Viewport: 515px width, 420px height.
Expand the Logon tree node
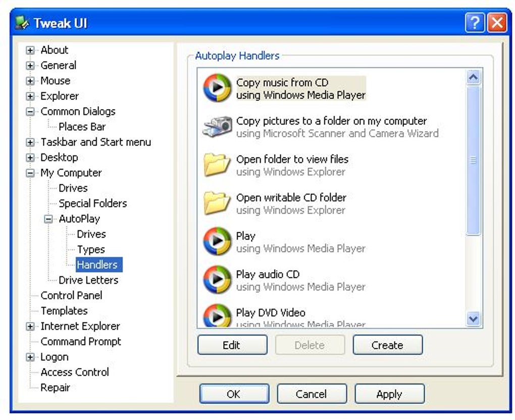point(30,357)
